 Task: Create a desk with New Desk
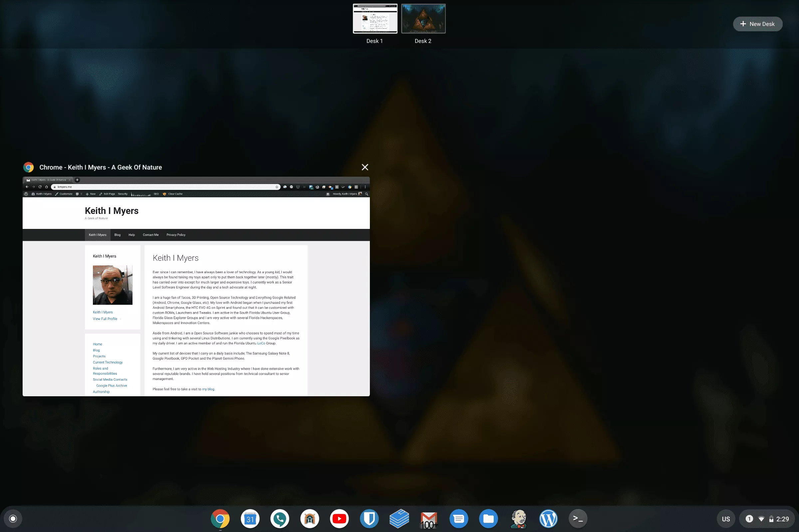pos(758,24)
